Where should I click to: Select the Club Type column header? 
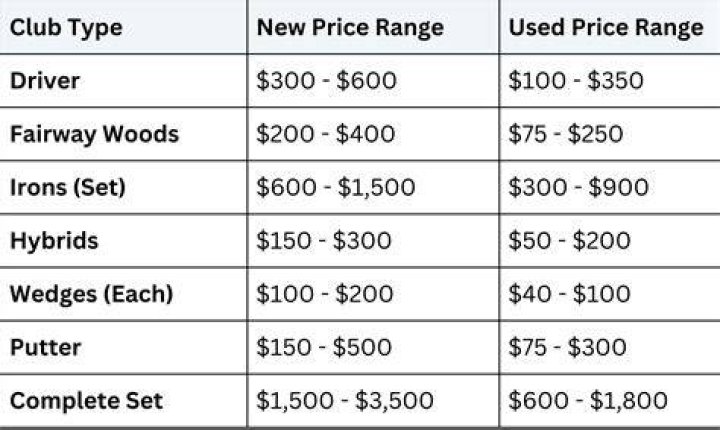point(66,28)
